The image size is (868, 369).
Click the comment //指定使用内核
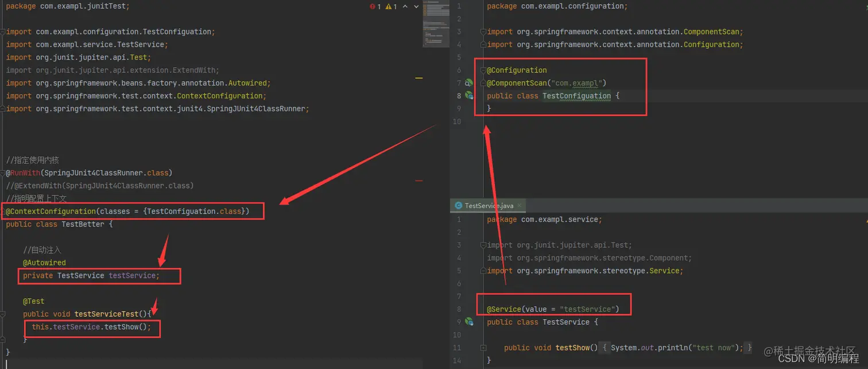click(x=32, y=160)
